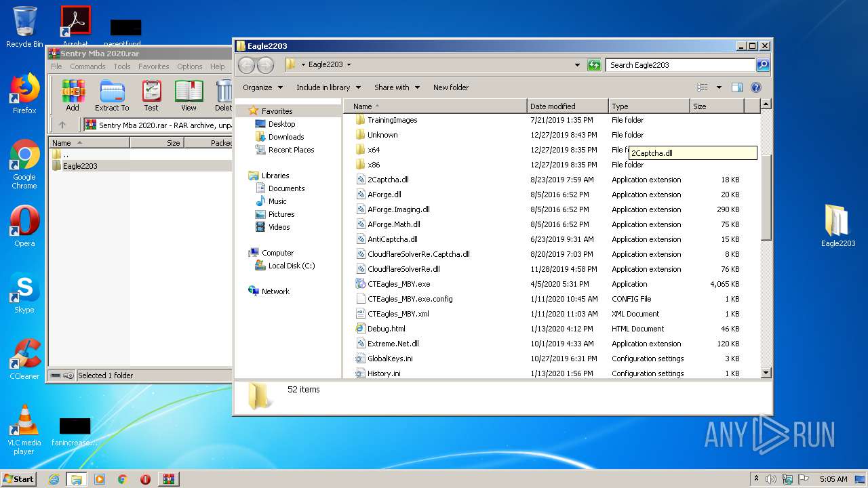Open Tools menu in WinRAR
This screenshot has width=868, height=488.
[122, 66]
